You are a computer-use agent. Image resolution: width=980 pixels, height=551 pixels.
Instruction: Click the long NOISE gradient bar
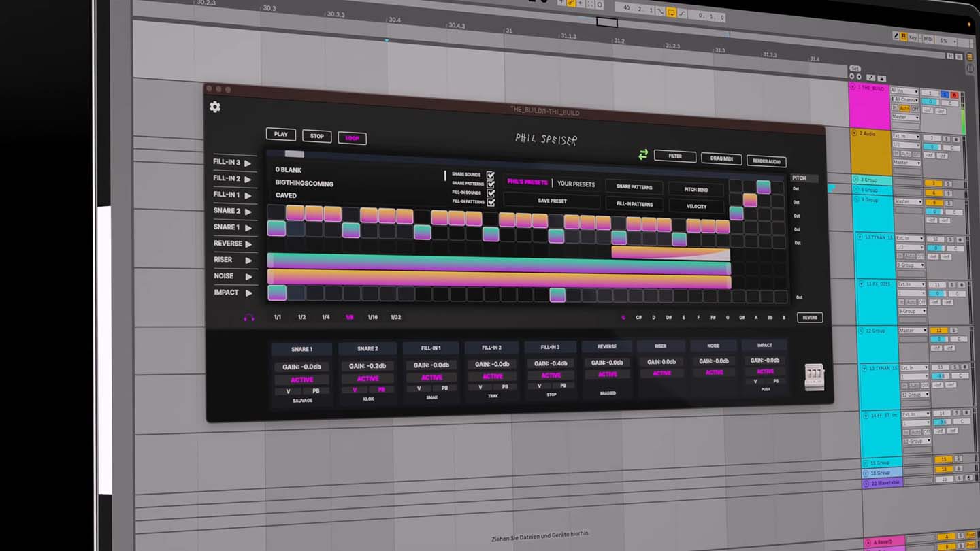pyautogui.click(x=499, y=278)
